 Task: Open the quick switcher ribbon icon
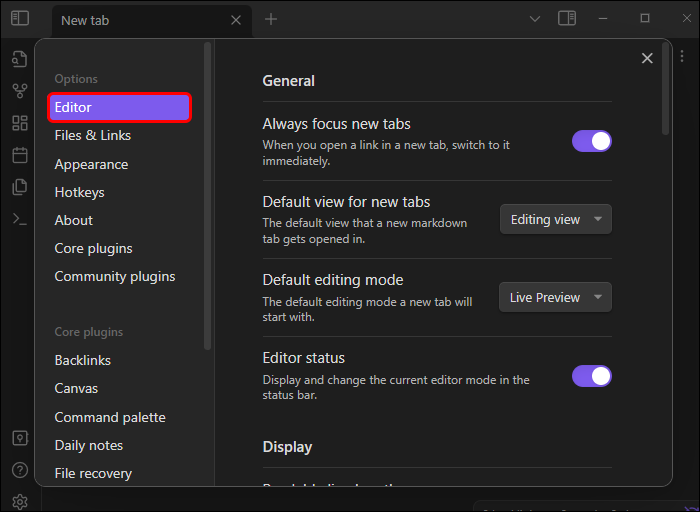coord(20,59)
